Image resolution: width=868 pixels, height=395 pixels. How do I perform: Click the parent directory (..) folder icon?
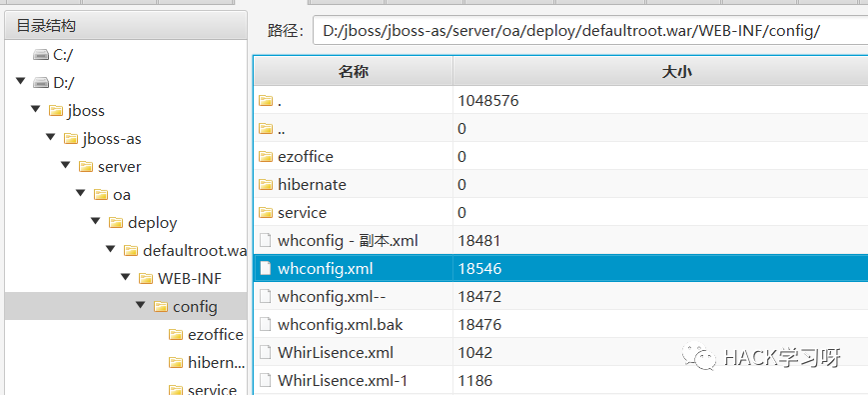pyautogui.click(x=267, y=129)
